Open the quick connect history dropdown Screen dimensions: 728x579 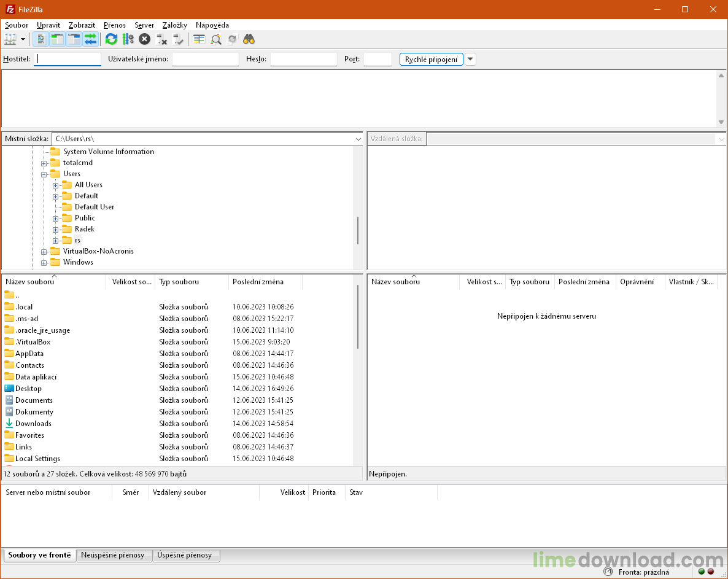click(470, 59)
